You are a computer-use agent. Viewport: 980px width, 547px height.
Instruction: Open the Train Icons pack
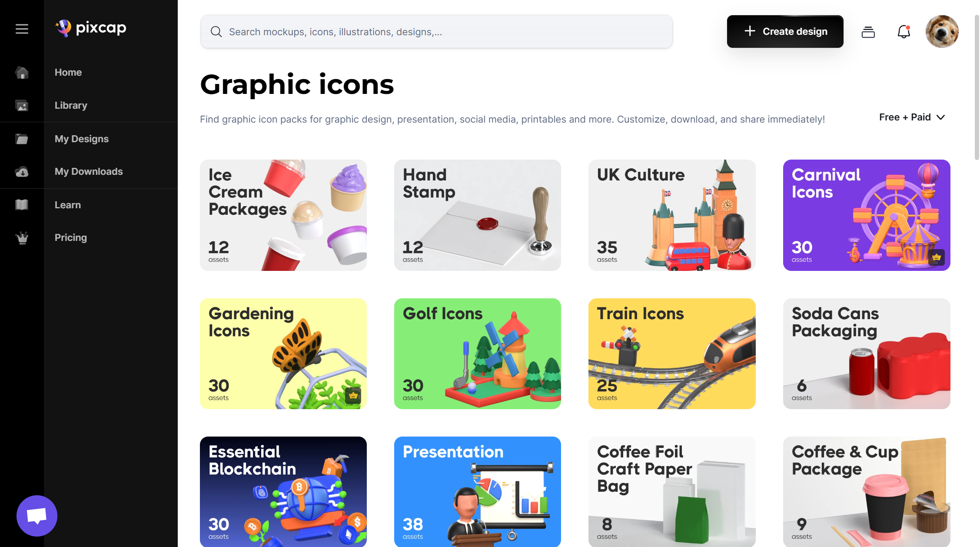pyautogui.click(x=672, y=354)
